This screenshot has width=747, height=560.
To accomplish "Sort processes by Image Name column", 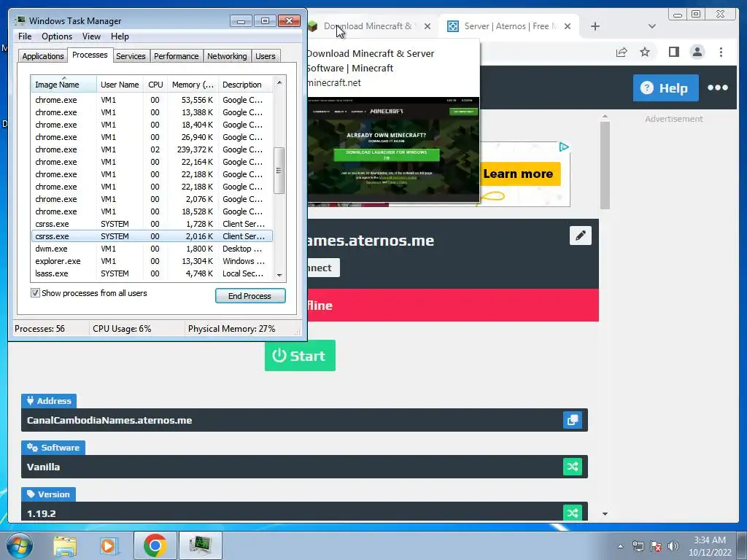I will coord(64,85).
